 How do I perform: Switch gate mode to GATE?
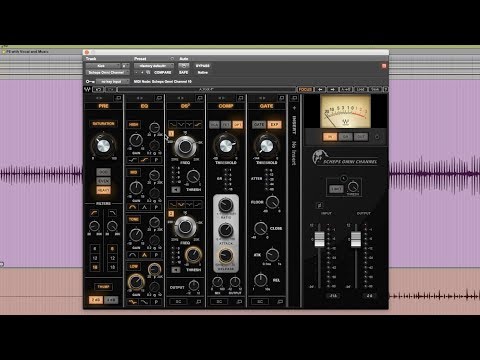(x=259, y=125)
